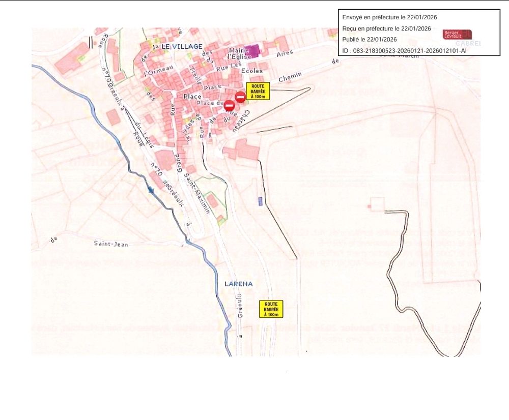Click the Saint-Jean road label
The width and height of the screenshot is (509, 420).
[111, 244]
